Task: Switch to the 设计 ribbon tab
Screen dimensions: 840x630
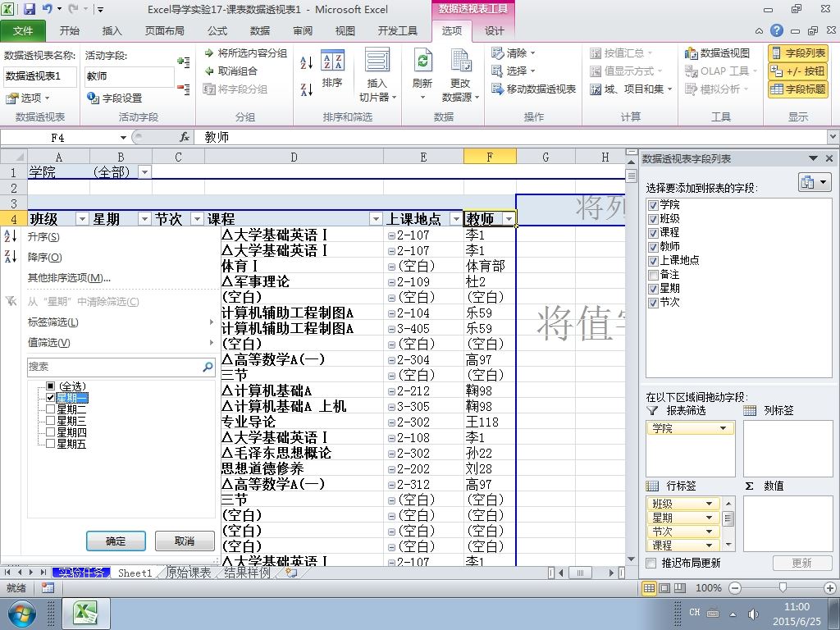Action: coord(494,31)
